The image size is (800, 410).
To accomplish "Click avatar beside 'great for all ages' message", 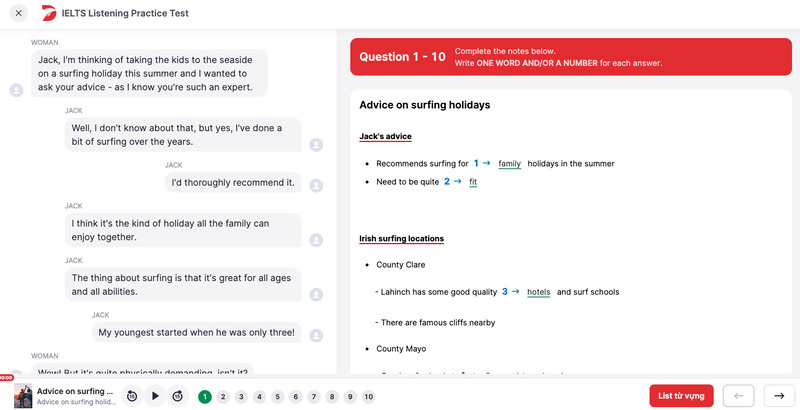I will [x=316, y=295].
